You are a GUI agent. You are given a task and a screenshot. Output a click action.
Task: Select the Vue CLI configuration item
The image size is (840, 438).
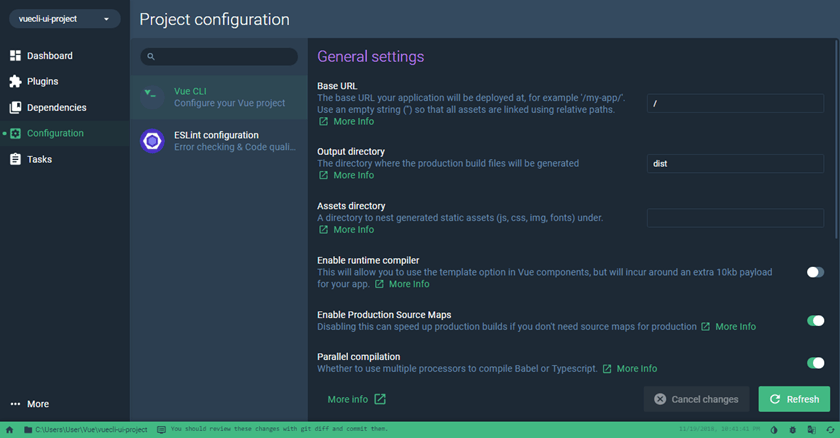click(x=219, y=97)
